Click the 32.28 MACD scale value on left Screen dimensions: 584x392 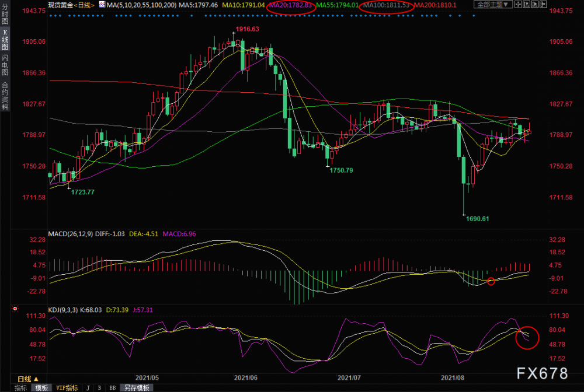37,240
